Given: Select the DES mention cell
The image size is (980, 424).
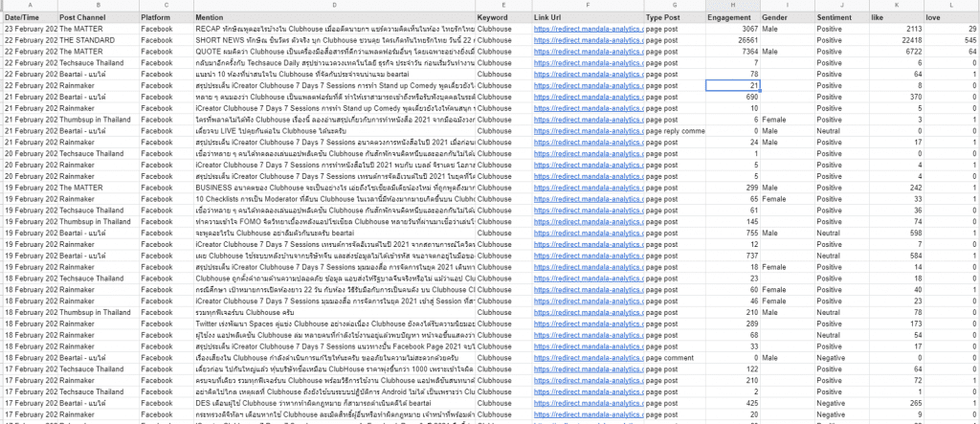Looking at the screenshot, I should pos(334,403).
